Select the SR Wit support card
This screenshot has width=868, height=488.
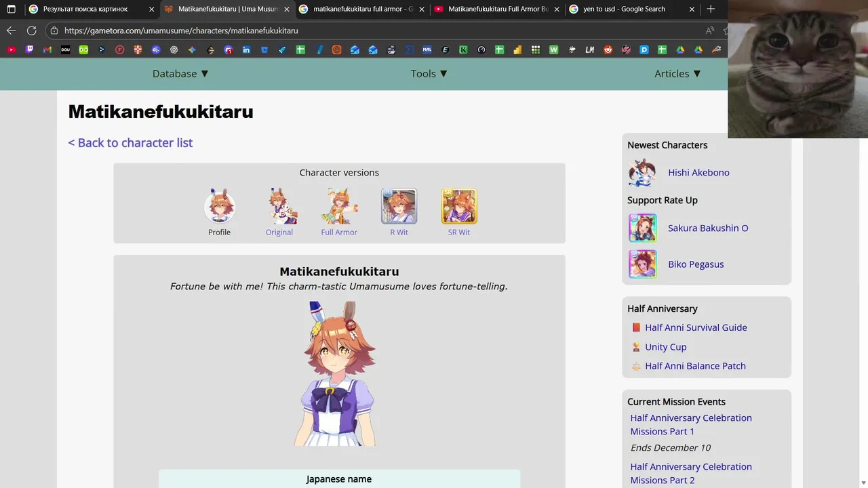(459, 212)
